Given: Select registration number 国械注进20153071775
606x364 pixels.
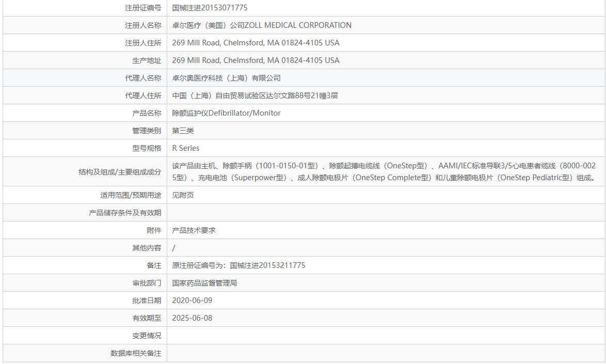Looking at the screenshot, I should pos(210,8).
